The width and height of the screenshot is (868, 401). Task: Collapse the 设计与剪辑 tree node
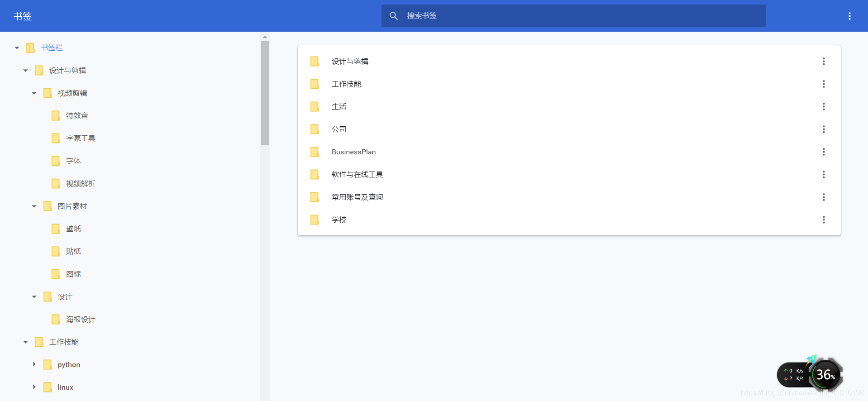25,70
